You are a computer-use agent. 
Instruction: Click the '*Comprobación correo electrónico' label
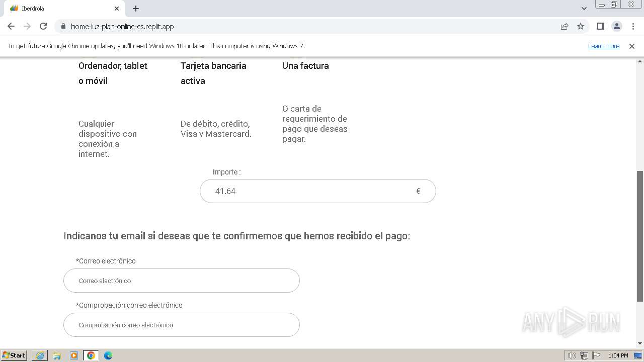tap(129, 305)
